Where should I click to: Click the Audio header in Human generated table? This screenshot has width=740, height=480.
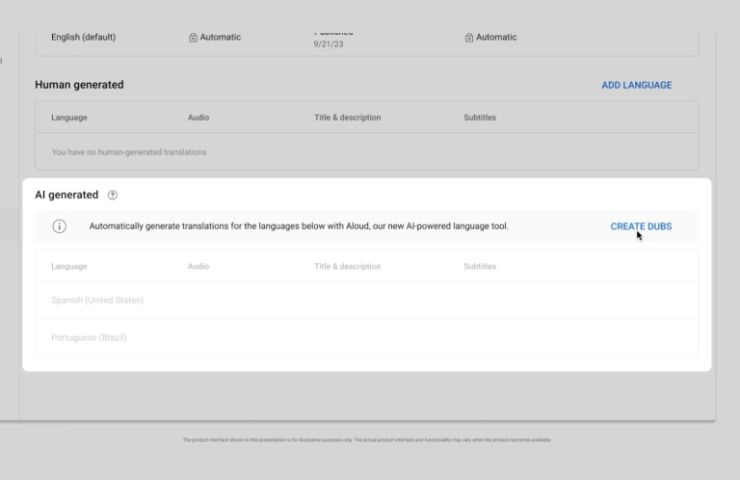[198, 118]
